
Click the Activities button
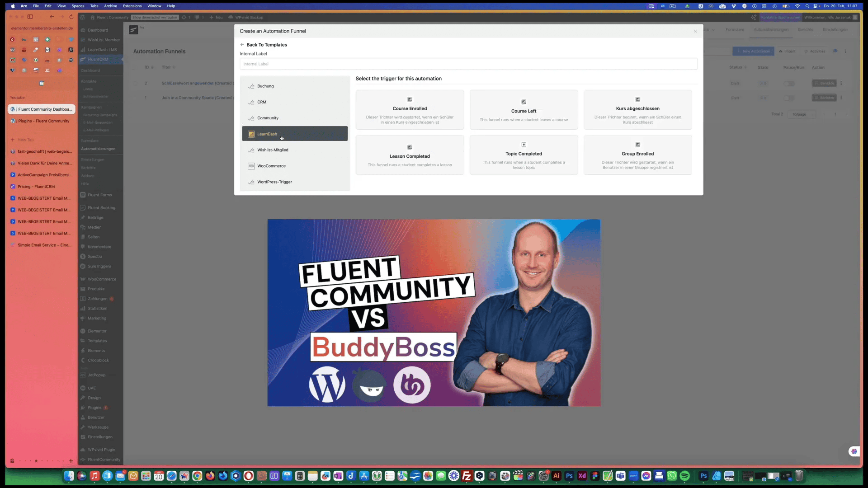[x=815, y=51]
